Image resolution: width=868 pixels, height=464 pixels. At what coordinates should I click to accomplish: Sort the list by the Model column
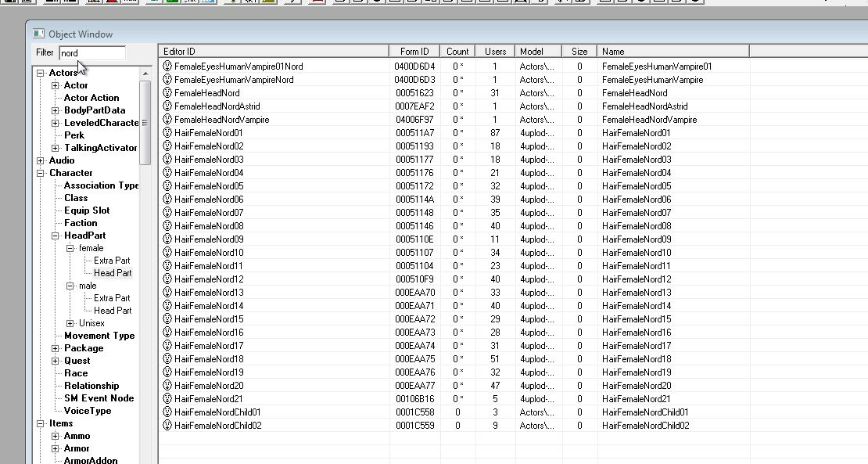538,52
